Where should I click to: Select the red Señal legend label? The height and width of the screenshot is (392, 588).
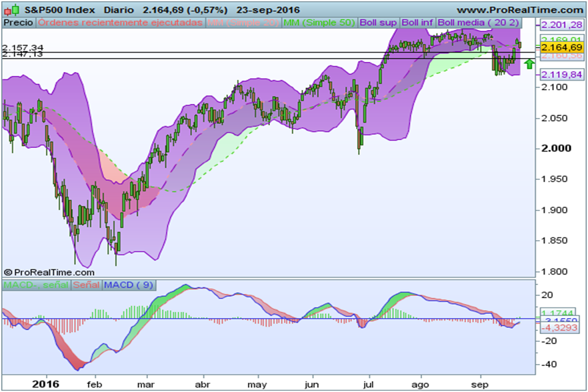(x=86, y=285)
